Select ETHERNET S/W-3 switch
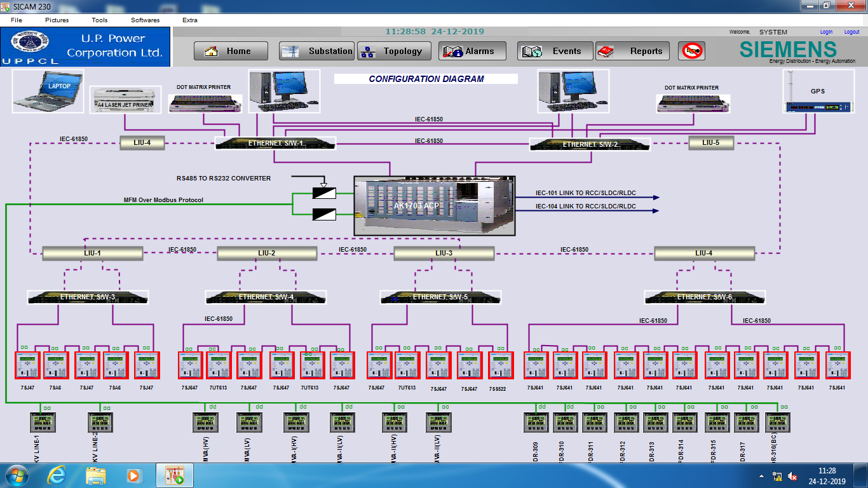The height and width of the screenshot is (488, 868). tap(88, 297)
